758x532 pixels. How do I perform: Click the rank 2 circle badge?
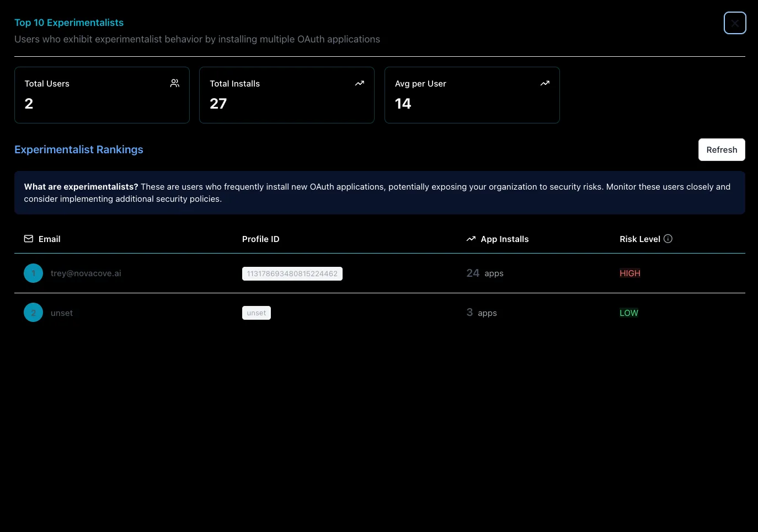[x=33, y=313]
